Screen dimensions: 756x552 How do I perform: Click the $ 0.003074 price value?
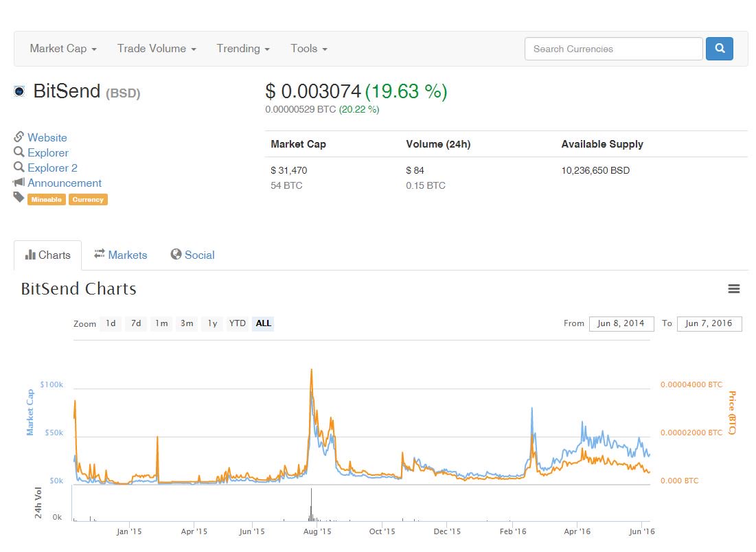(x=313, y=91)
